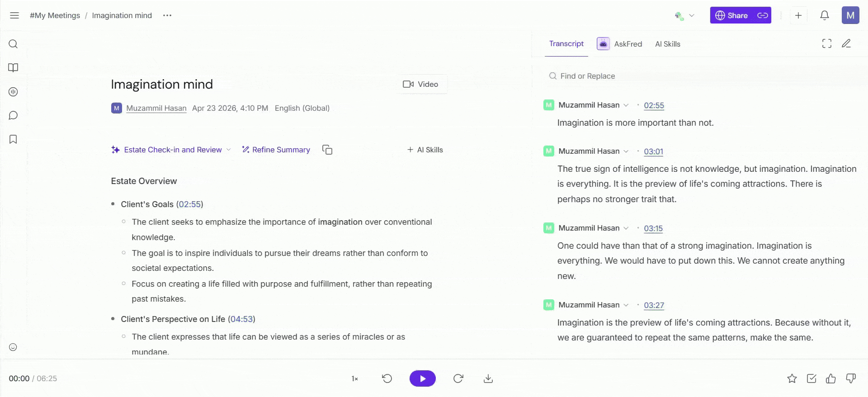The image size is (868, 397).
Task: Jump to transcript timestamp 02:55
Action: [654, 105]
